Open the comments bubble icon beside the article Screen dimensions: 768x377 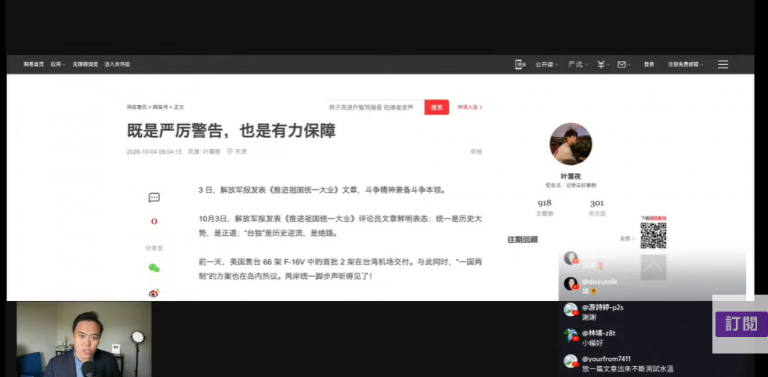[154, 198]
